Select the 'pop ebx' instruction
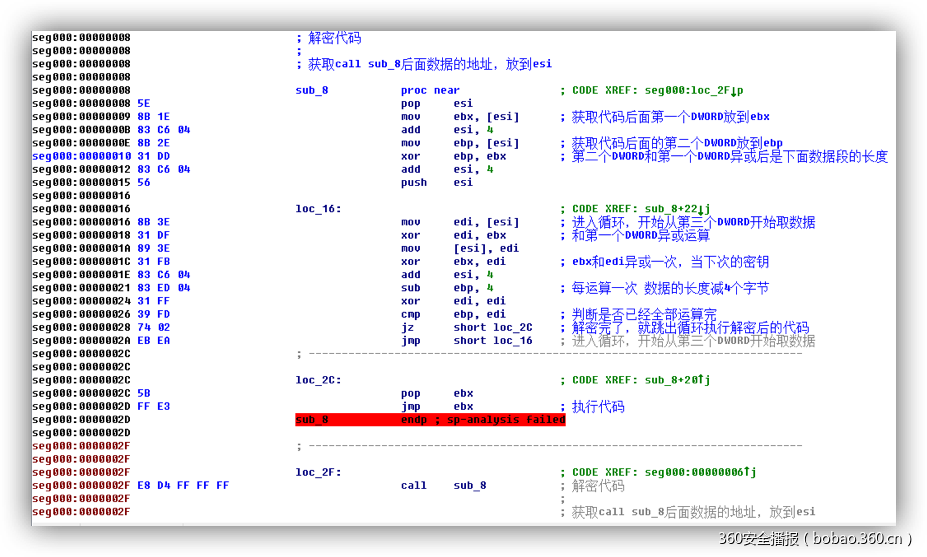This screenshot has height=557, width=927. click(x=437, y=393)
